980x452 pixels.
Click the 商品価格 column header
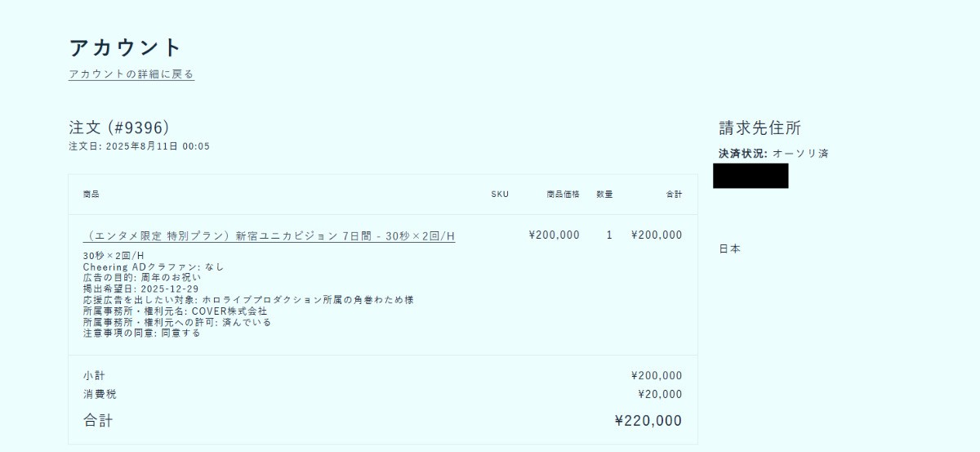click(563, 195)
